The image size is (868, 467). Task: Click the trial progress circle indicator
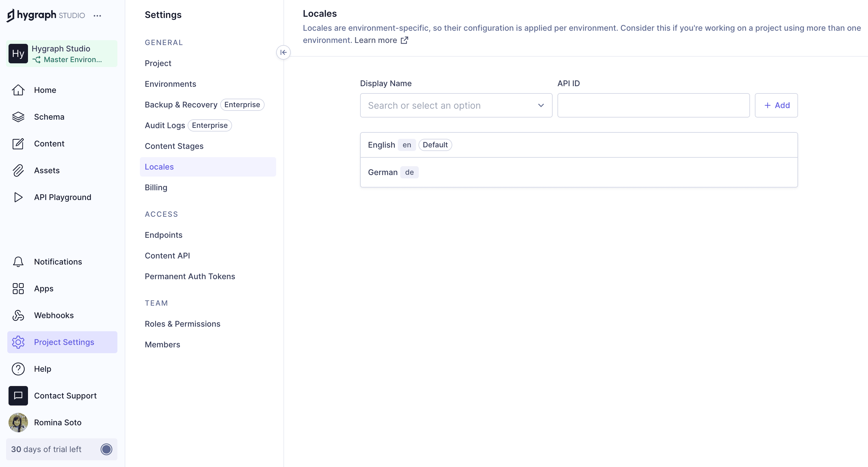[106, 449]
